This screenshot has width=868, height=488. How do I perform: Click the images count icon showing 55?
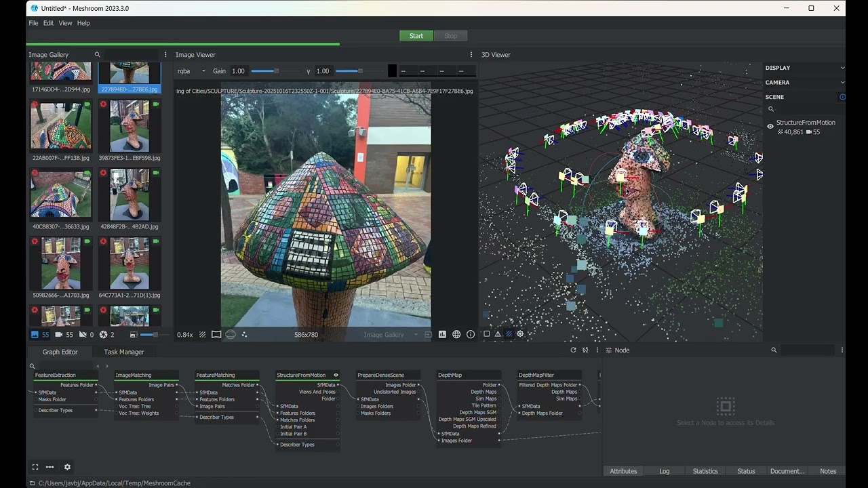coord(35,335)
